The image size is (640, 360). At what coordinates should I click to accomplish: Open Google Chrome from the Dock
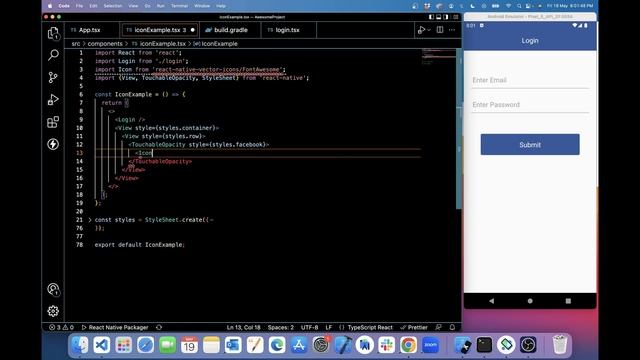[409, 345]
